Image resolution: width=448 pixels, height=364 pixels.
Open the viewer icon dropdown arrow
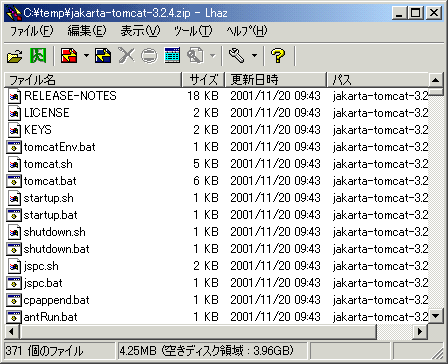point(213,56)
